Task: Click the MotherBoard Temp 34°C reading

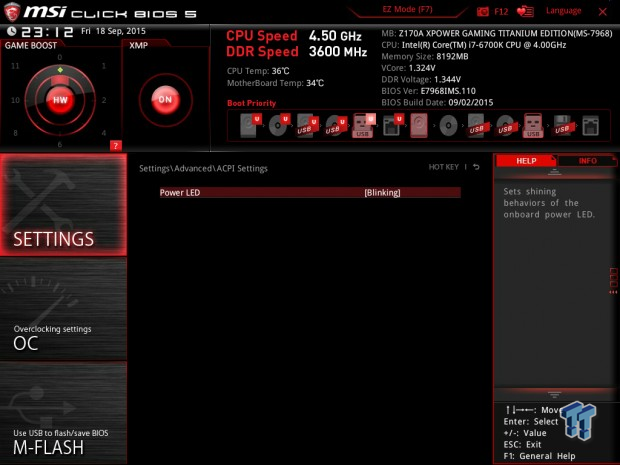Action: point(275,83)
